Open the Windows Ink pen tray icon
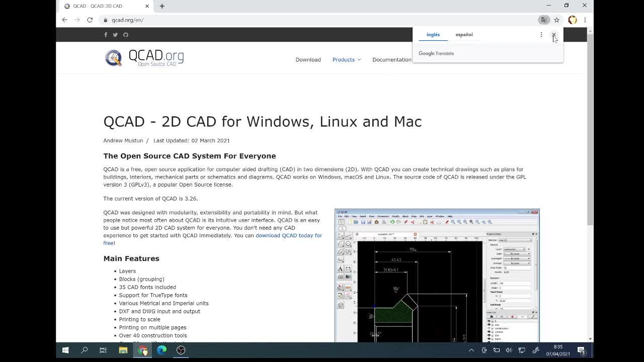644x362 pixels. tap(536, 350)
